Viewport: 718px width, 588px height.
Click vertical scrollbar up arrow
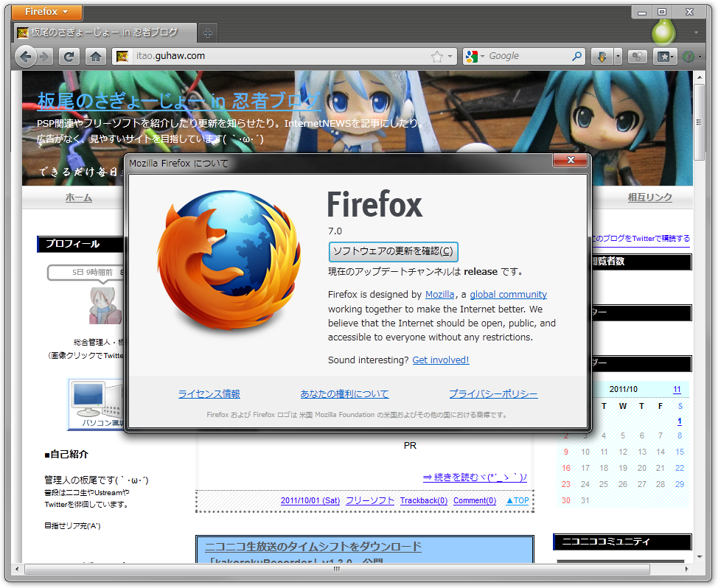[x=700, y=78]
